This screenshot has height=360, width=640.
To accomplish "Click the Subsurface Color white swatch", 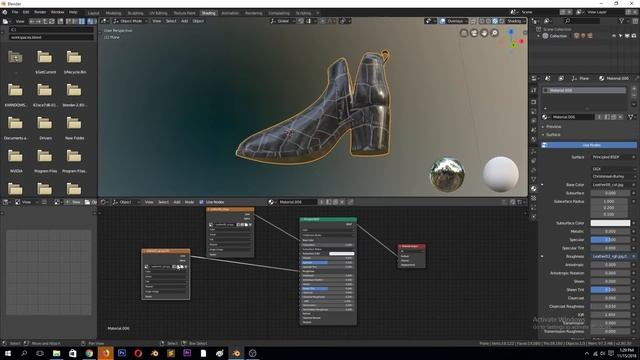I will [x=610, y=223].
